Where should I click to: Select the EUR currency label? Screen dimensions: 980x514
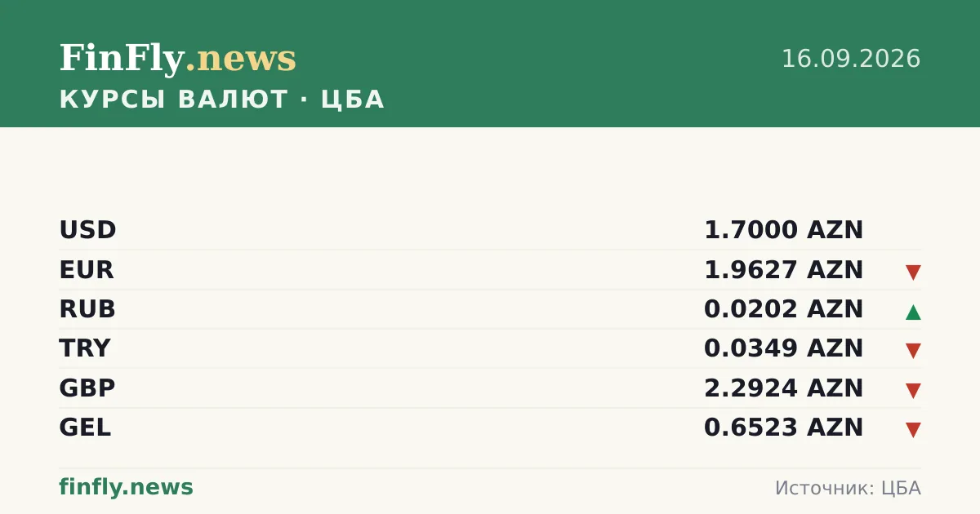pos(87,270)
